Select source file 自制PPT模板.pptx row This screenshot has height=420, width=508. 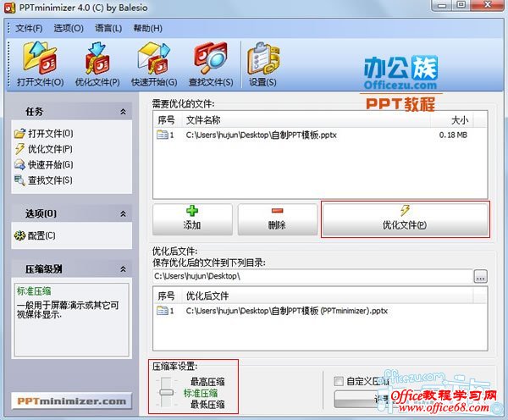[320, 135]
